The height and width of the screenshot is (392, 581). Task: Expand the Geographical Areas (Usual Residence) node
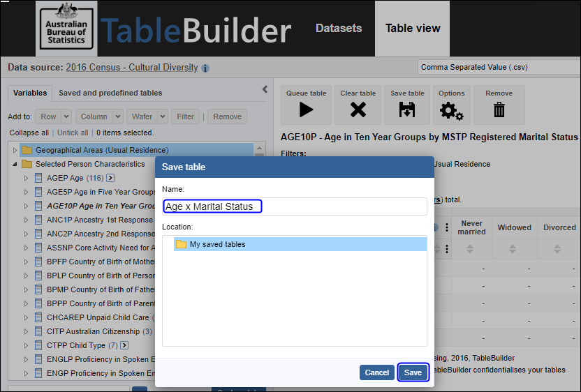tap(15, 150)
